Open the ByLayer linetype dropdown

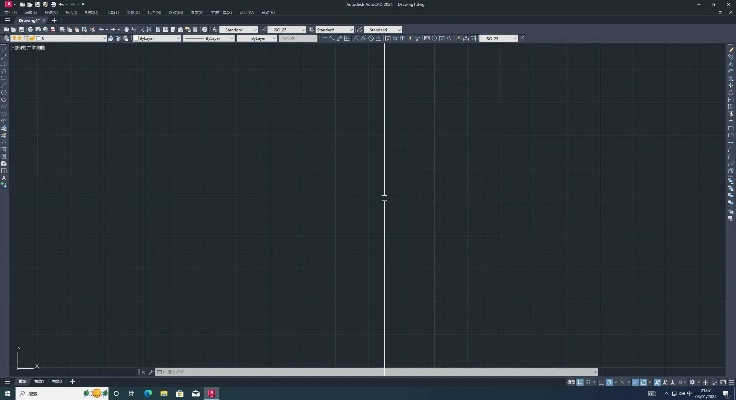tap(208, 38)
